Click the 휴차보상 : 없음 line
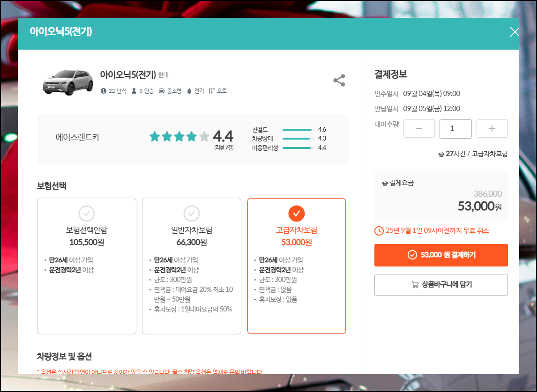Viewport: 537px width, 392px height. (x=278, y=300)
